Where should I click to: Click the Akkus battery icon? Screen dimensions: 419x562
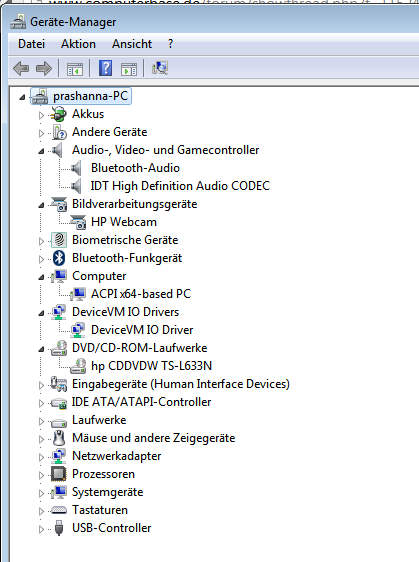tap(59, 114)
